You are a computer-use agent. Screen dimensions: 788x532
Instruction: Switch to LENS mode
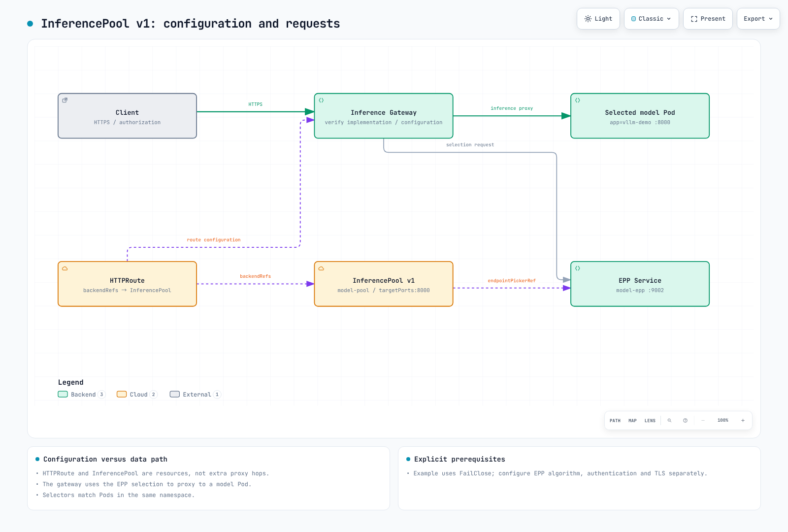pyautogui.click(x=650, y=421)
